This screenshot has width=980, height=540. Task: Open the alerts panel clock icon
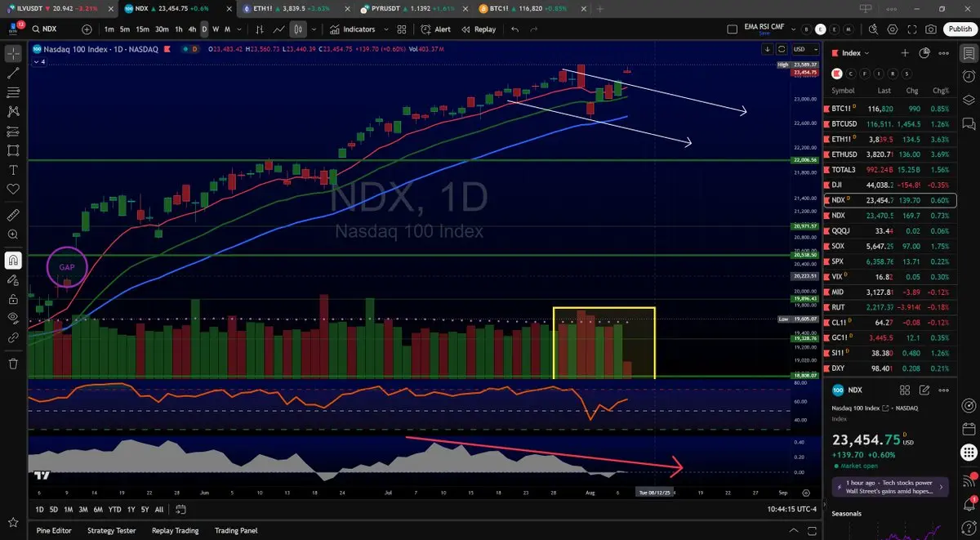pos(969,75)
